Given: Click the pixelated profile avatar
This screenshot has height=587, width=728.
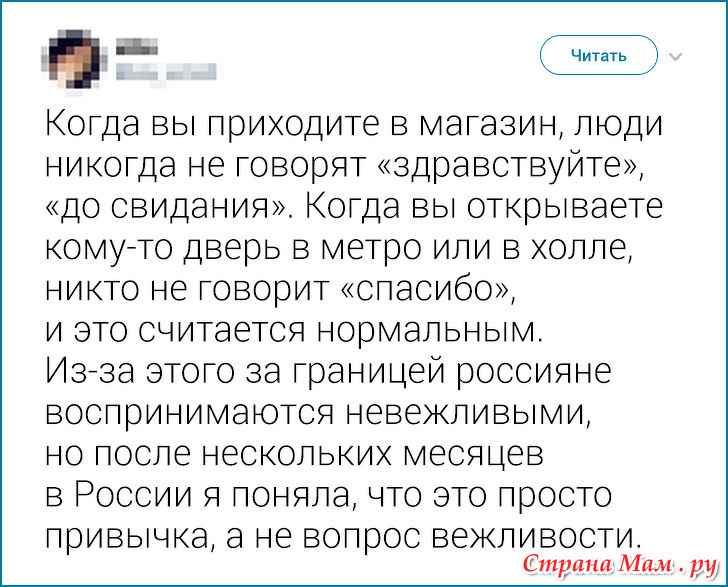Looking at the screenshot, I should pos(74,59).
